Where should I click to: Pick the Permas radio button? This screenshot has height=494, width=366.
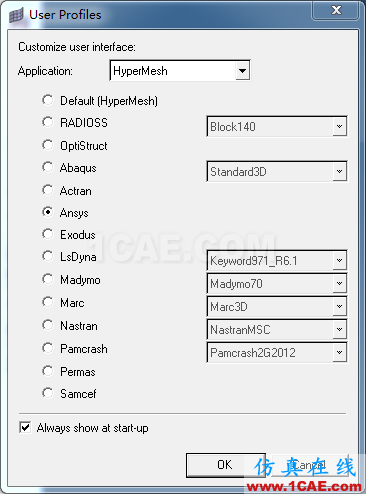pyautogui.click(x=47, y=371)
